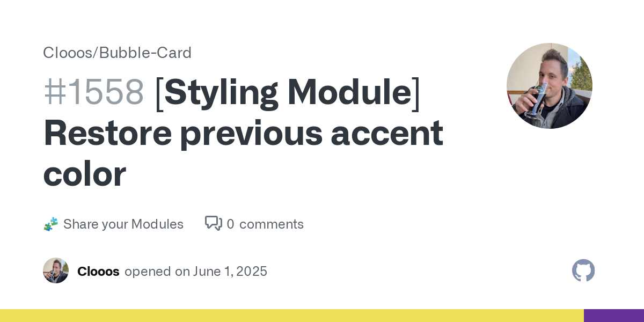644x322 pixels.
Task: Open the Share your Modules category
Action: click(x=123, y=224)
